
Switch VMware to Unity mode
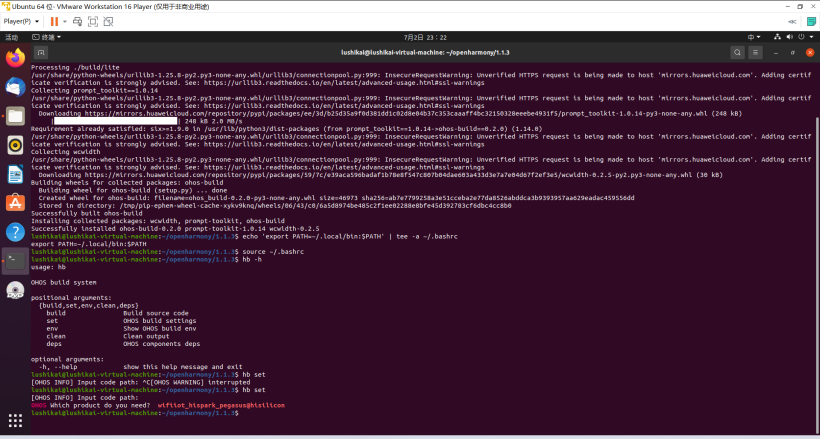pyautogui.click(x=108, y=21)
